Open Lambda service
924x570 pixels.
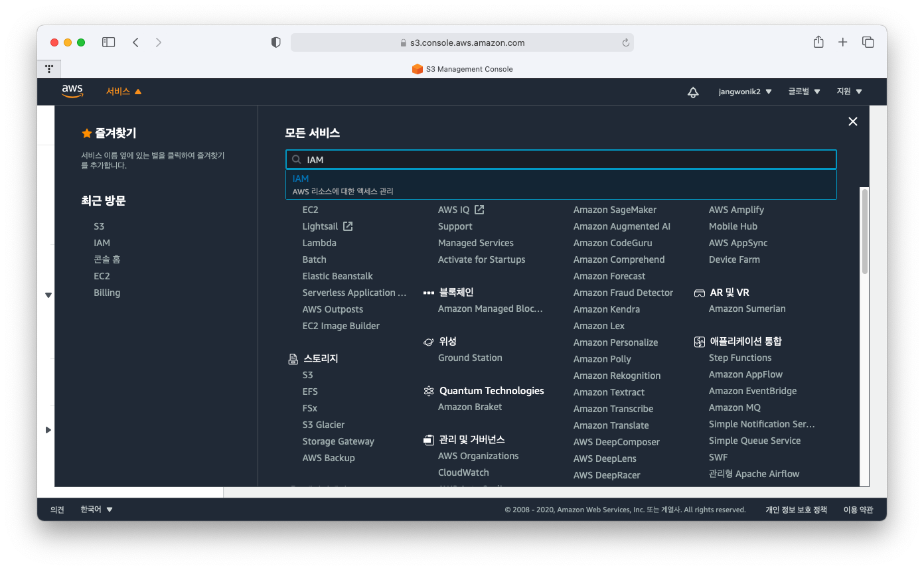pyautogui.click(x=319, y=243)
